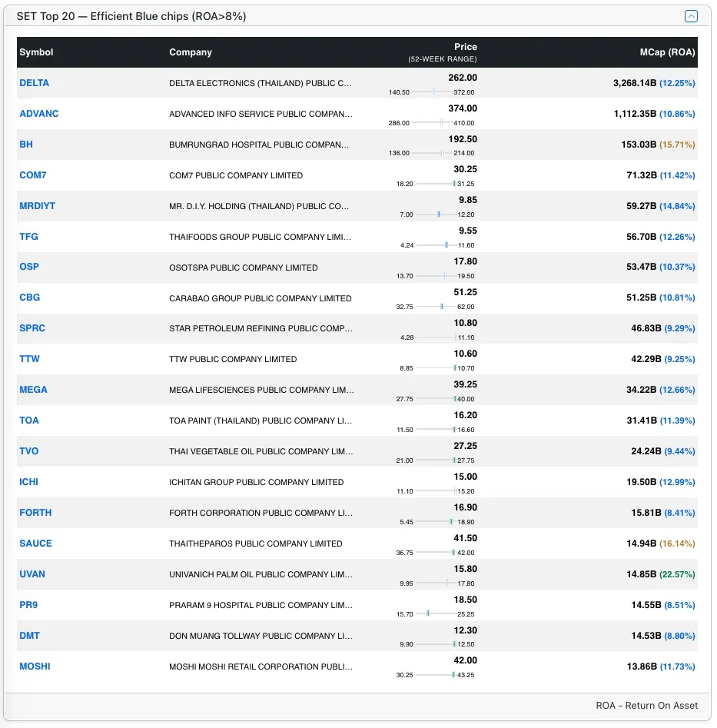Open TTW symbol link
Image resolution: width=717 pixels, height=728 pixels.
click(30, 358)
